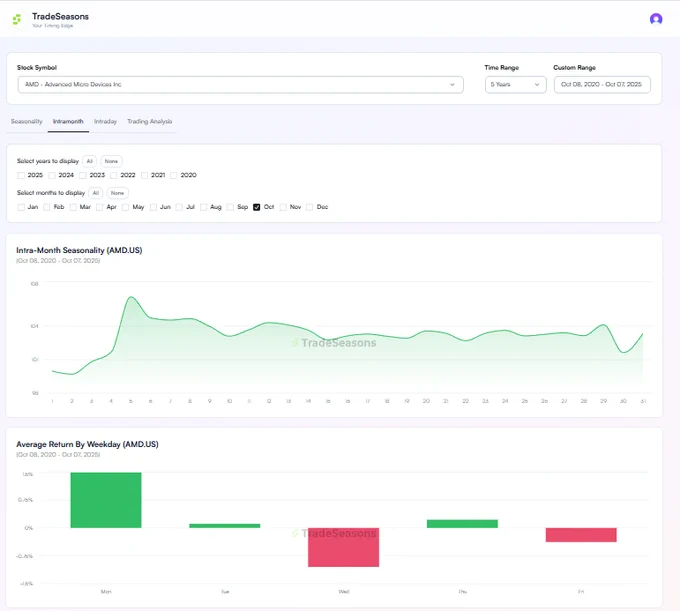
Task: Open the user profile avatar menu
Action: (x=656, y=19)
